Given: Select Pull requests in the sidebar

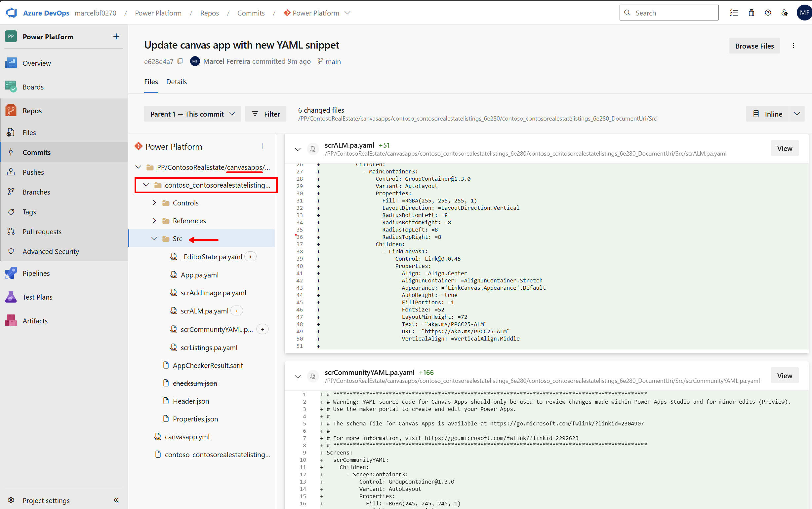Looking at the screenshot, I should [42, 231].
